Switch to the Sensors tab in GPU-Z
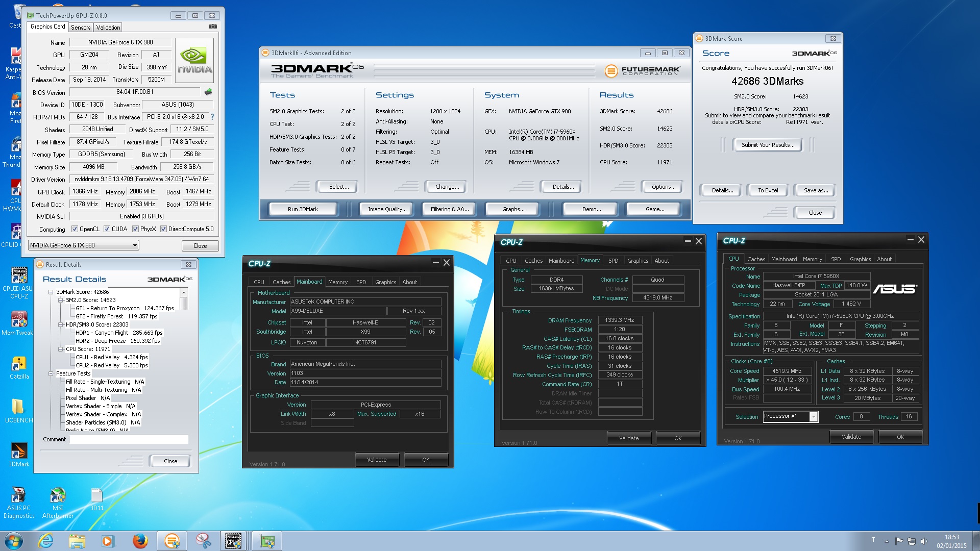Screen dimensions: 980x551 [81, 28]
